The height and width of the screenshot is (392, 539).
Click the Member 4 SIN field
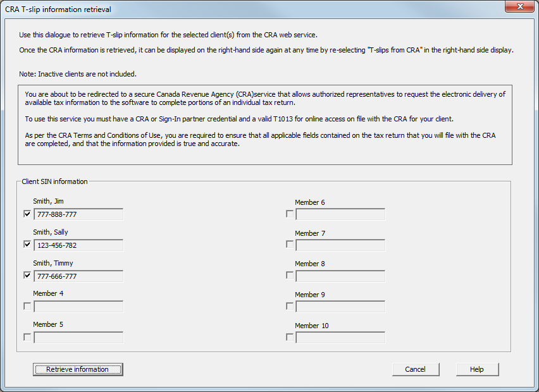78,307
